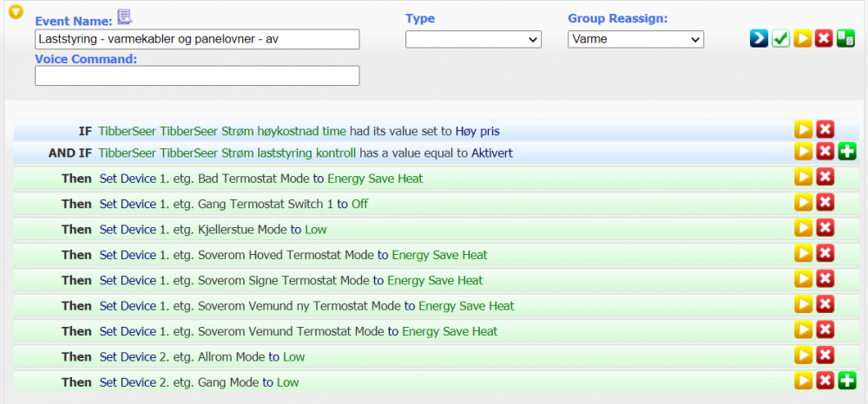Click the blue arrow icon in event header
The image size is (868, 404).
point(759,39)
